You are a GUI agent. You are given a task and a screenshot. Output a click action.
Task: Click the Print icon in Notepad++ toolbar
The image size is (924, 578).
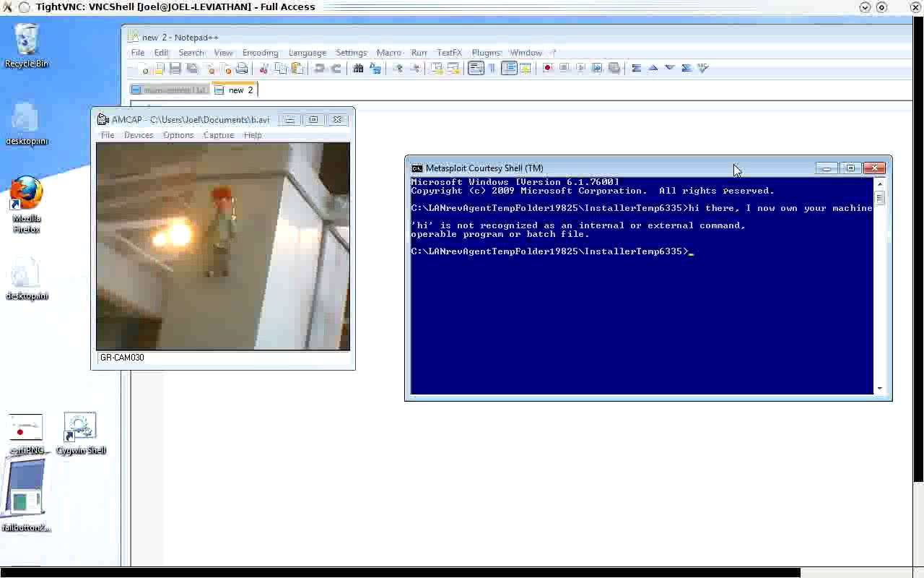coord(242,68)
